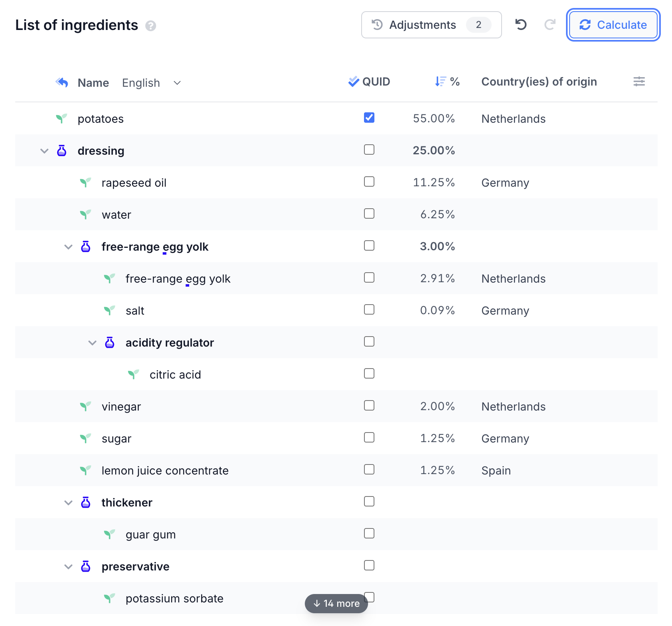The height and width of the screenshot is (626, 672).
Task: Collapse the thickener group
Action: click(x=68, y=502)
